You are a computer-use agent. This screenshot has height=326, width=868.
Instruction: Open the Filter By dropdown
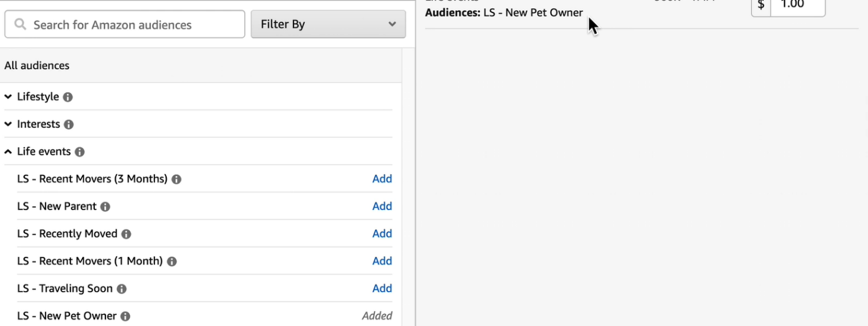coord(328,25)
